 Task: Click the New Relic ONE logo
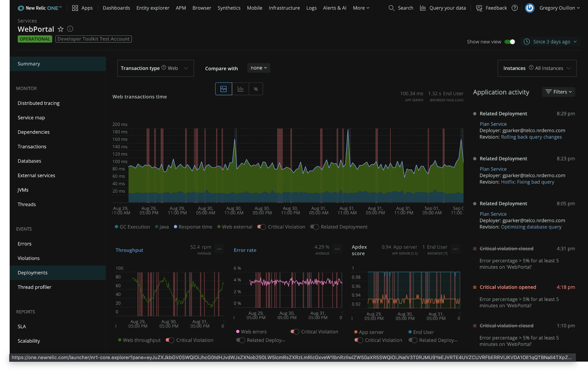click(x=40, y=8)
